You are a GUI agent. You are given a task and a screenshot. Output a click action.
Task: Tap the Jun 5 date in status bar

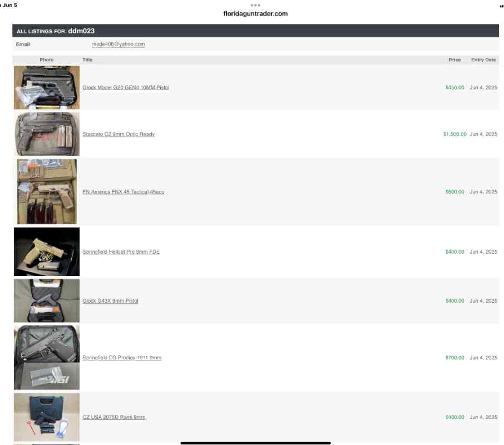point(9,5)
